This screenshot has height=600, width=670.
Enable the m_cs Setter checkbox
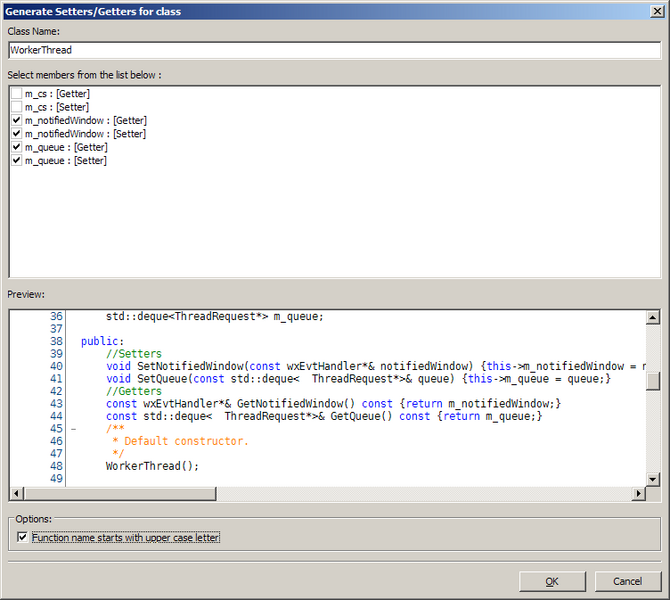(x=16, y=107)
